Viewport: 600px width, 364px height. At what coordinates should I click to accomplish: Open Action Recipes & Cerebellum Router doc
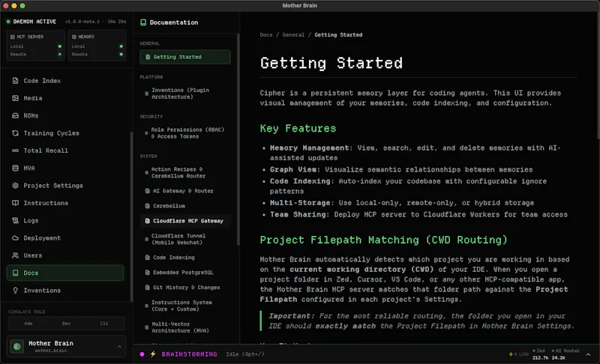185,173
